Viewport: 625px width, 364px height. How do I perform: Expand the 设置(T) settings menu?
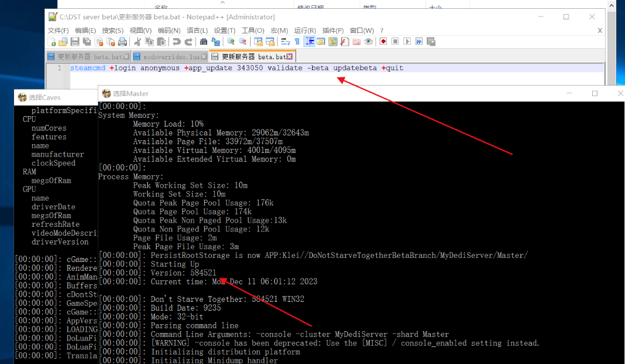coord(225,30)
